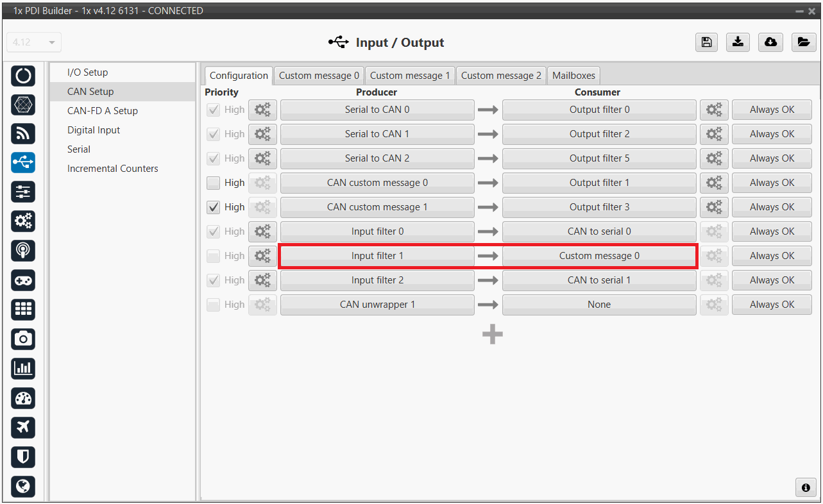Image resolution: width=823 pixels, height=504 pixels.
Task: Click Always OK button for Serial to CAN 2
Action: 772,158
